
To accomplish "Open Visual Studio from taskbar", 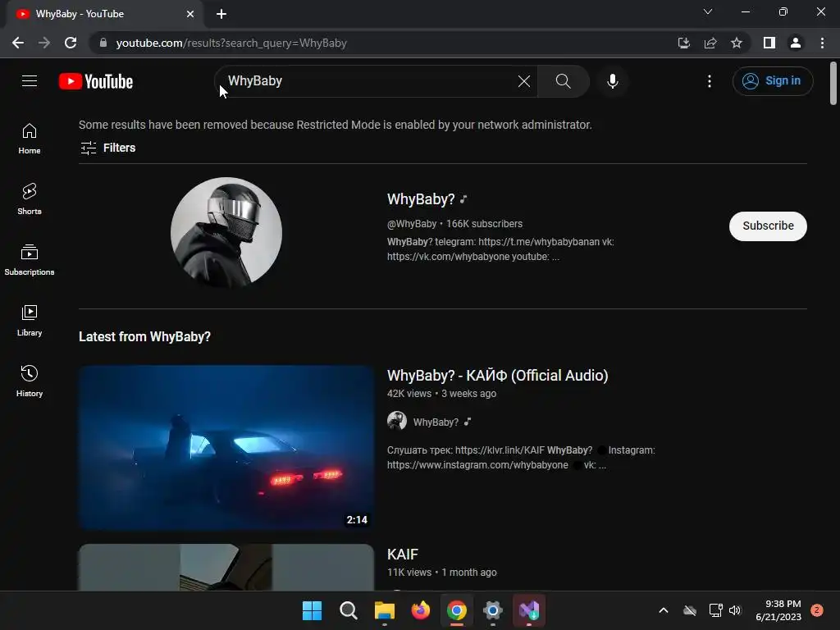I will point(529,610).
